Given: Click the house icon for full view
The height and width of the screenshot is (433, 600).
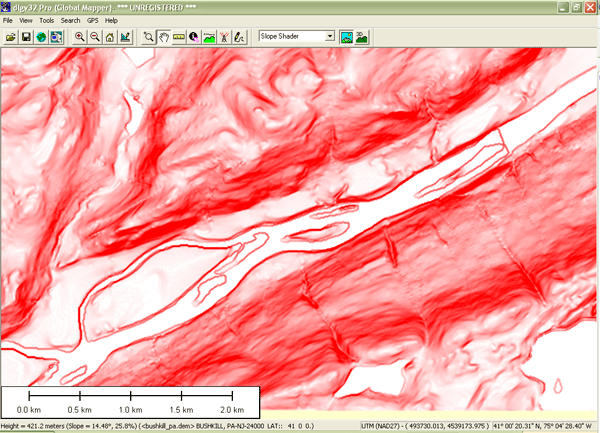Looking at the screenshot, I should click(x=110, y=36).
